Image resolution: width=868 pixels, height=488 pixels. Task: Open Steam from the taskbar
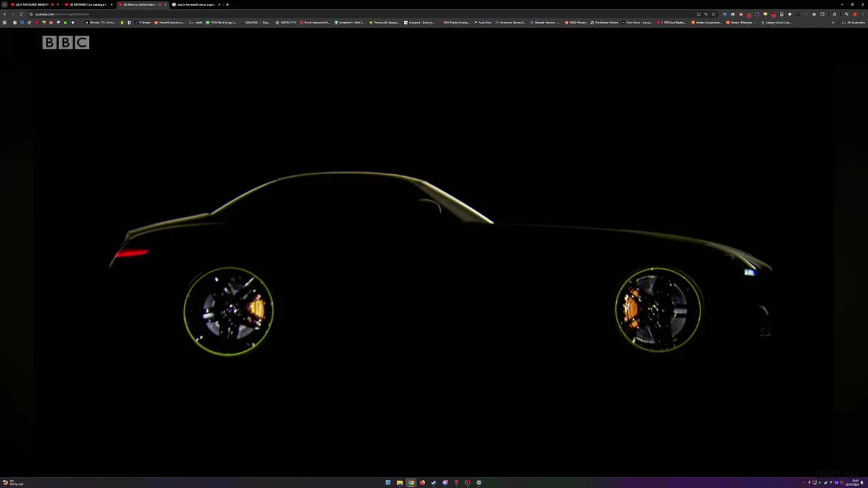(433, 483)
